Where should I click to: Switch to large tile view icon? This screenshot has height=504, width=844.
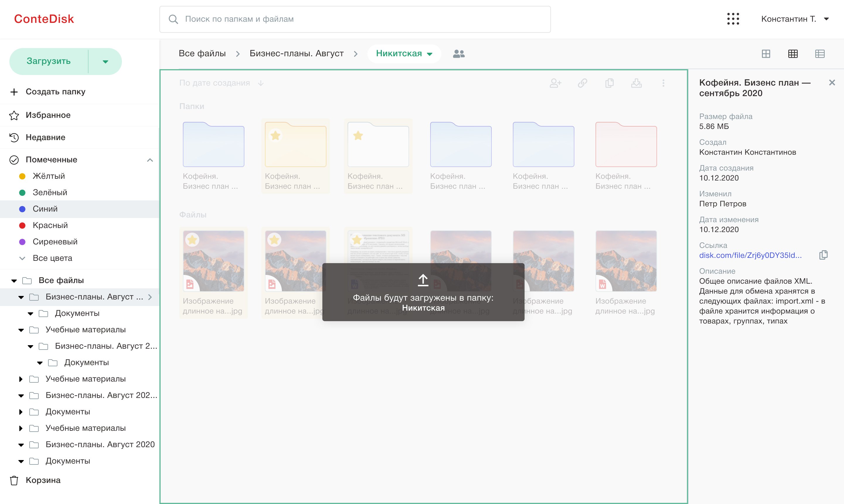pyautogui.click(x=765, y=54)
